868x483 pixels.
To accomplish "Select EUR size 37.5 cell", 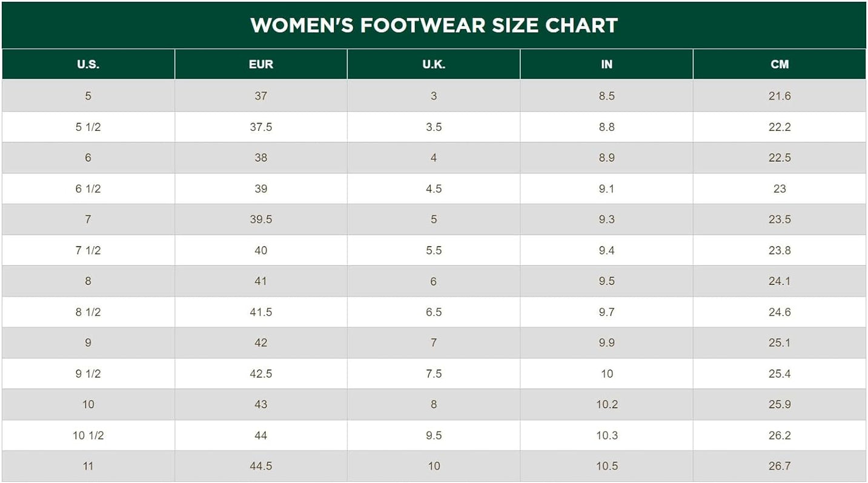I will click(261, 127).
